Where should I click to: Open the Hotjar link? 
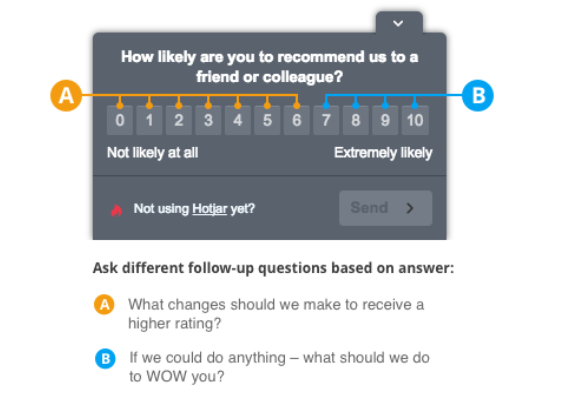tap(210, 209)
